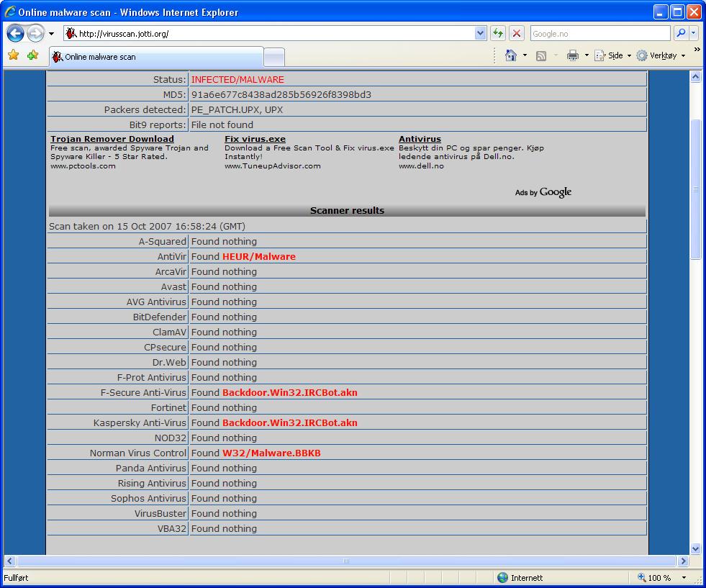Click the horizontal scrollbar left arrow
Viewport: 706px width, 588px height.
coord(9,561)
